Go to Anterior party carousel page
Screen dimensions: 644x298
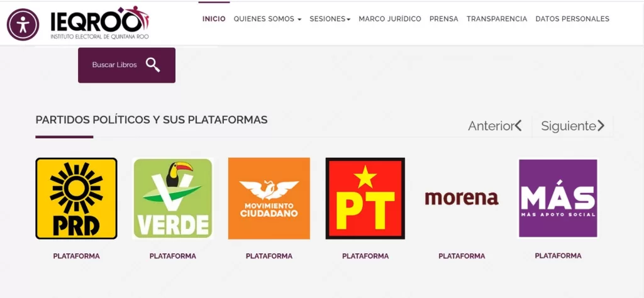(495, 126)
